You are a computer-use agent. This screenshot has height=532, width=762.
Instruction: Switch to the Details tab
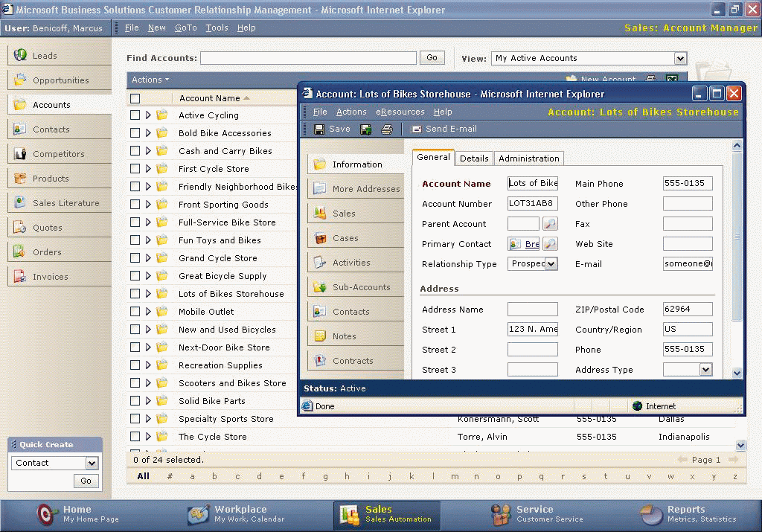pos(474,158)
